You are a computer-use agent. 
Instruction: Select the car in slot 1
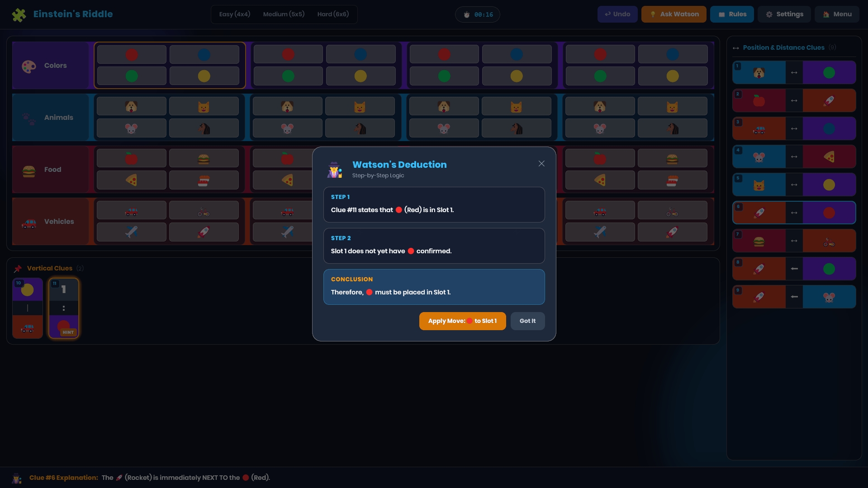[x=131, y=211]
